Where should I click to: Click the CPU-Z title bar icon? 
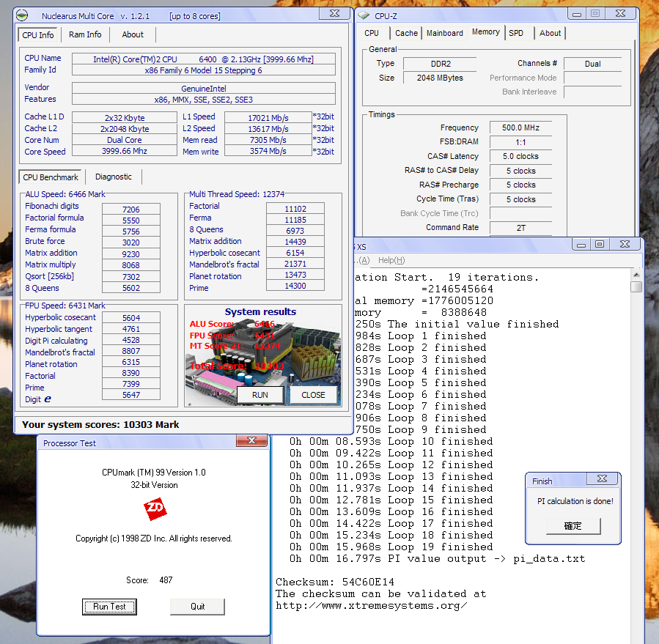pos(364,16)
